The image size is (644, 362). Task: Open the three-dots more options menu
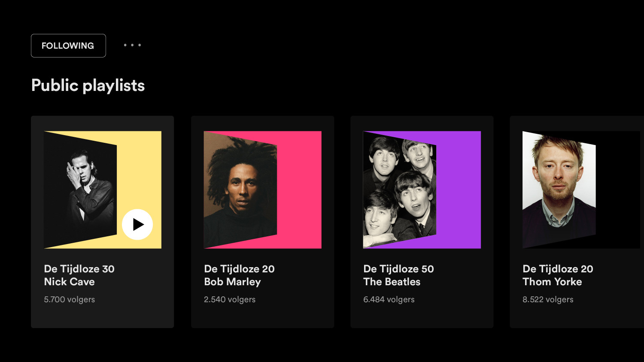(132, 45)
